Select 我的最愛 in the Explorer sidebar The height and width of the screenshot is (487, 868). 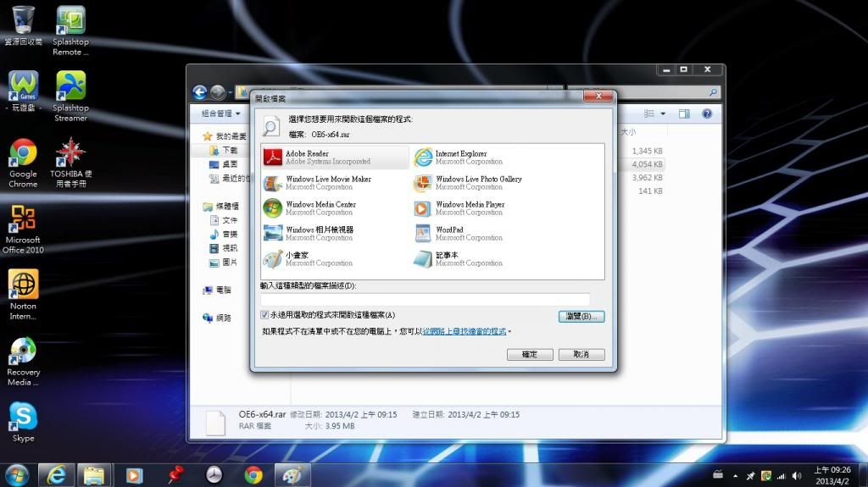coord(225,136)
